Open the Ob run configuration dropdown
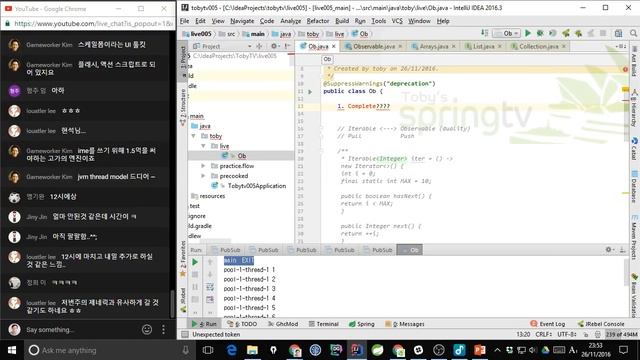The width and height of the screenshot is (640, 360). pos(506,33)
